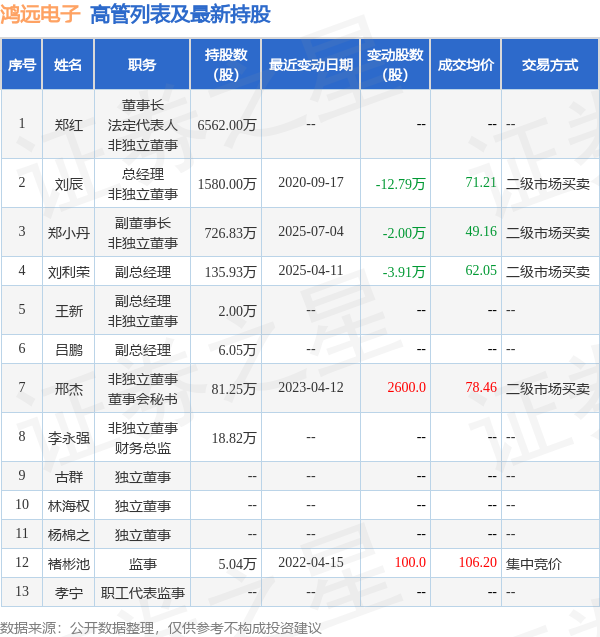Viewport: 600px width, 637px height.
Task: Click the title 鸿远电子
Action: point(40,14)
